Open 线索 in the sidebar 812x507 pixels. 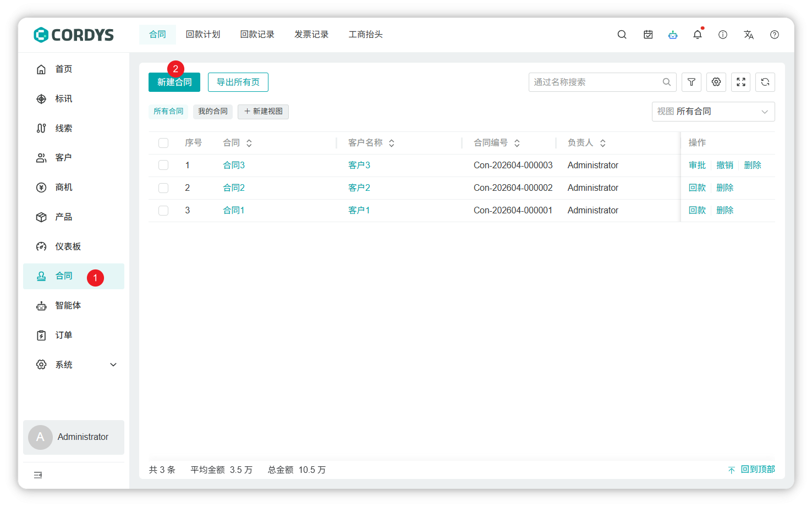coord(74,128)
